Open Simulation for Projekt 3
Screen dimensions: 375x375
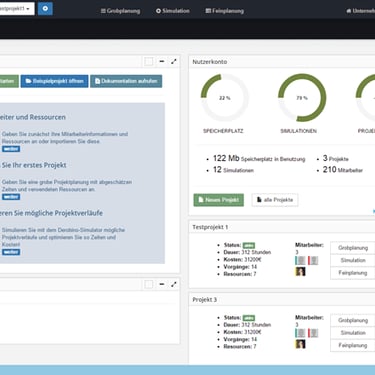tap(353, 333)
